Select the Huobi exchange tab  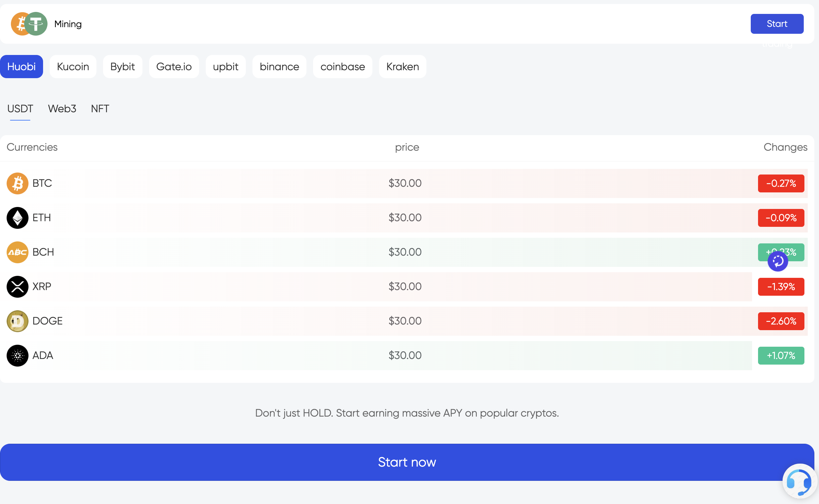click(21, 67)
